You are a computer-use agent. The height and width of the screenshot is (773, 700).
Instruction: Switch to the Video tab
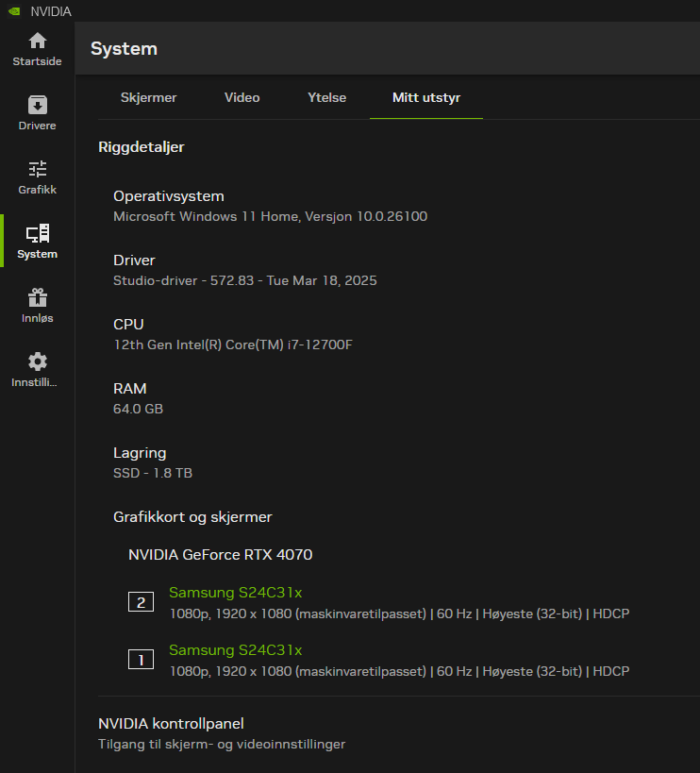click(242, 98)
